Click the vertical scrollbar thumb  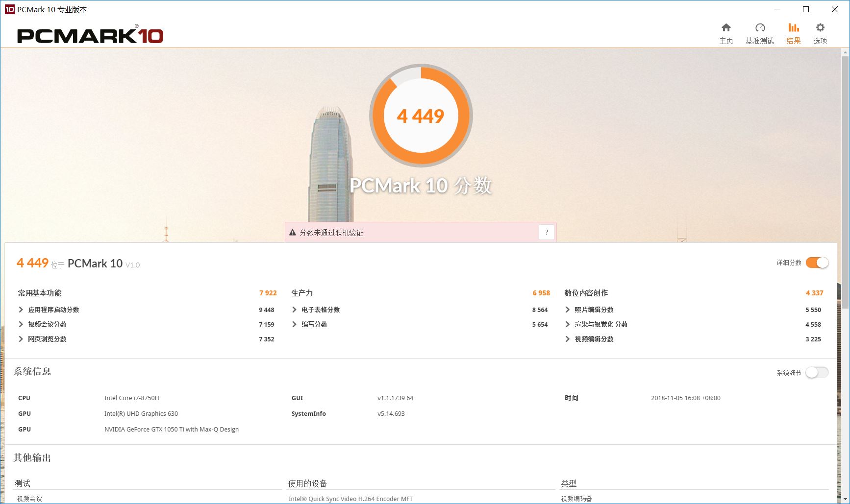845,183
